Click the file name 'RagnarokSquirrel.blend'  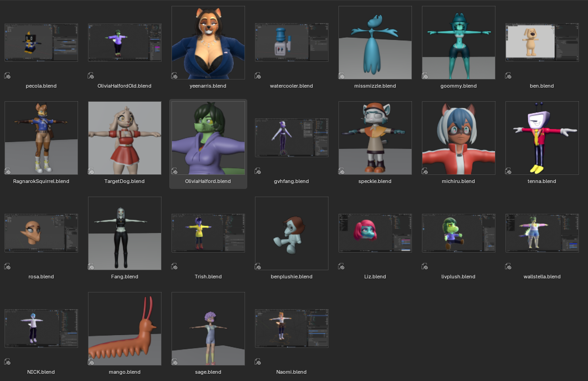coord(41,181)
